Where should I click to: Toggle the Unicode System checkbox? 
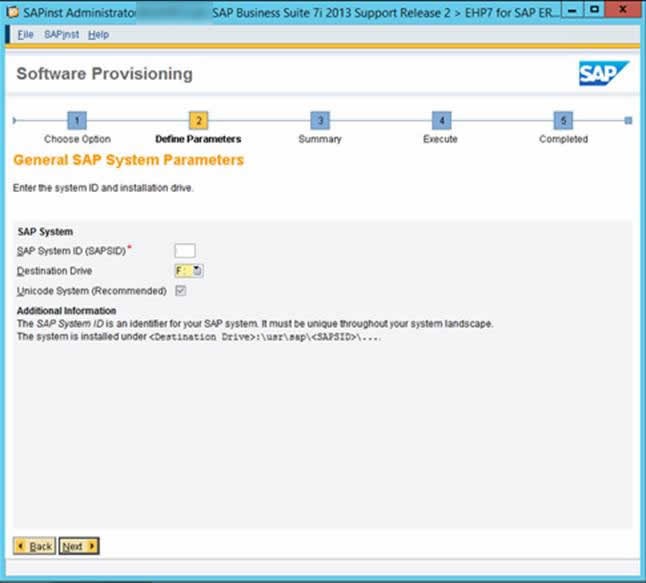(180, 290)
